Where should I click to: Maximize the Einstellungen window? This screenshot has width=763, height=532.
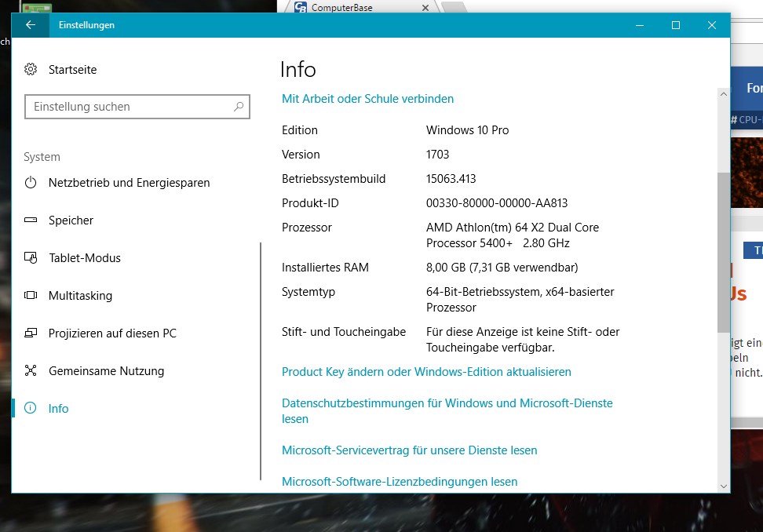pyautogui.click(x=676, y=25)
